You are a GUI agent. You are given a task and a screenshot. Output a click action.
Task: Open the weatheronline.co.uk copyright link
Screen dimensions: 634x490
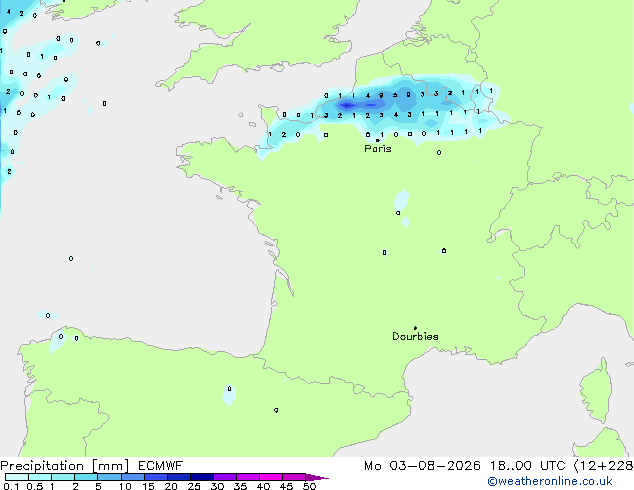click(x=550, y=482)
